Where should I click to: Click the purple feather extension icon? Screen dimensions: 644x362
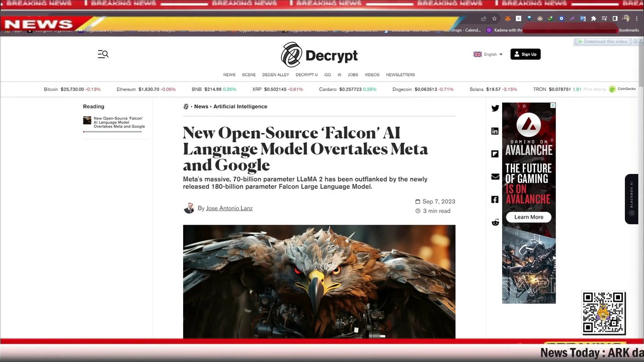(572, 19)
